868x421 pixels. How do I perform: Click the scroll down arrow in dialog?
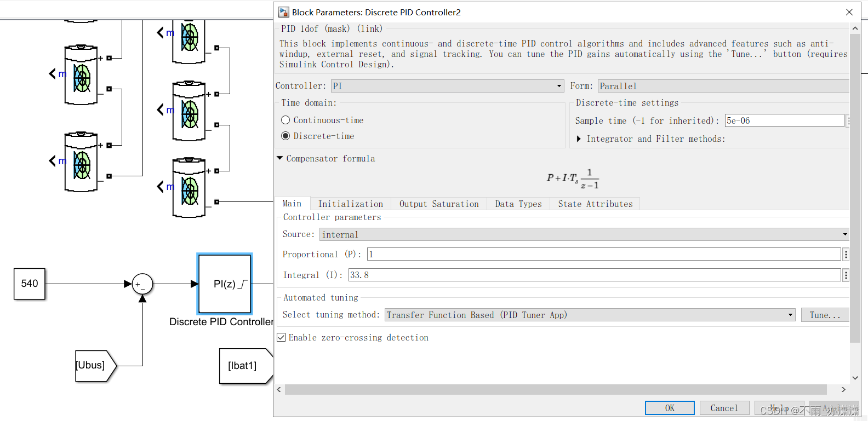[855, 378]
